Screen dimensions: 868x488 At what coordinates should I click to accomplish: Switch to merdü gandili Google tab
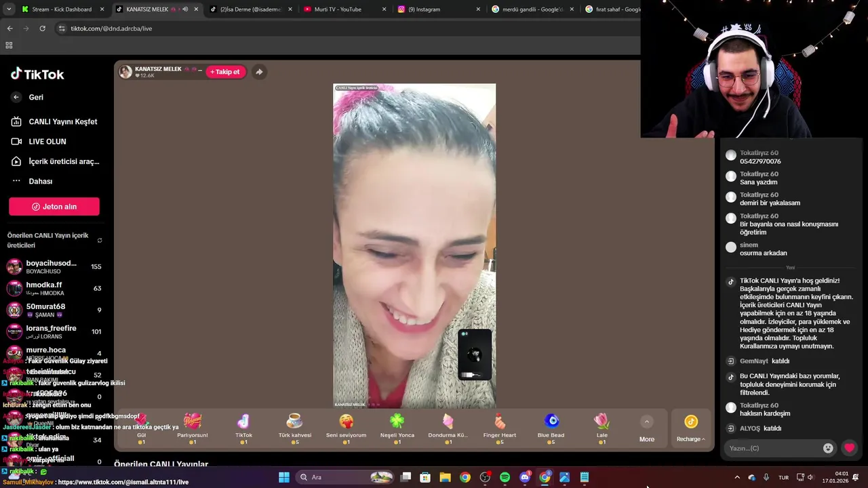(x=532, y=9)
